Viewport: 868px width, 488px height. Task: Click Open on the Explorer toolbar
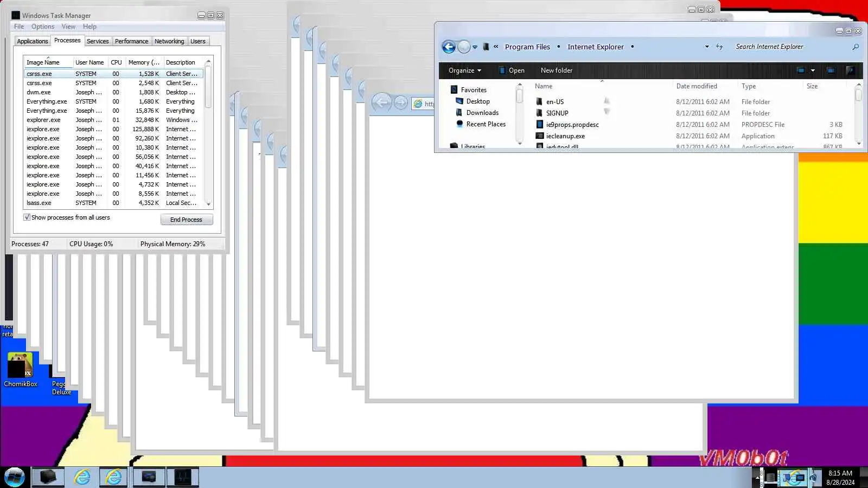click(x=511, y=70)
